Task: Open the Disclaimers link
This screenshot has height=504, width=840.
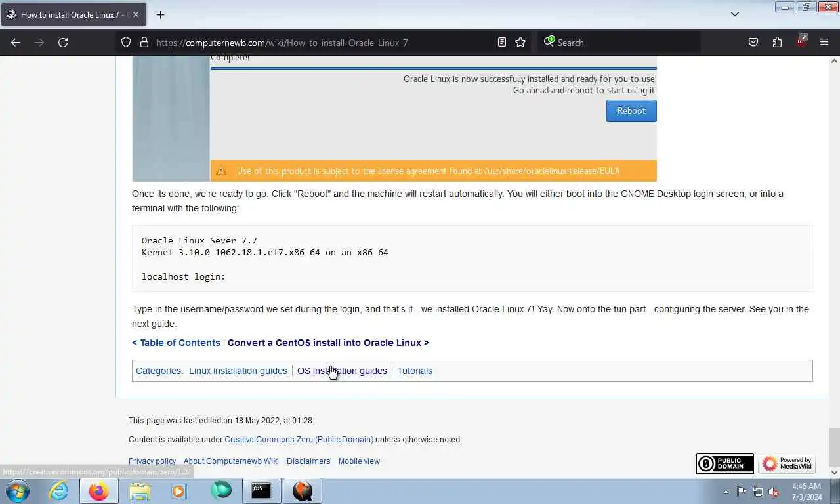Action: click(x=308, y=461)
